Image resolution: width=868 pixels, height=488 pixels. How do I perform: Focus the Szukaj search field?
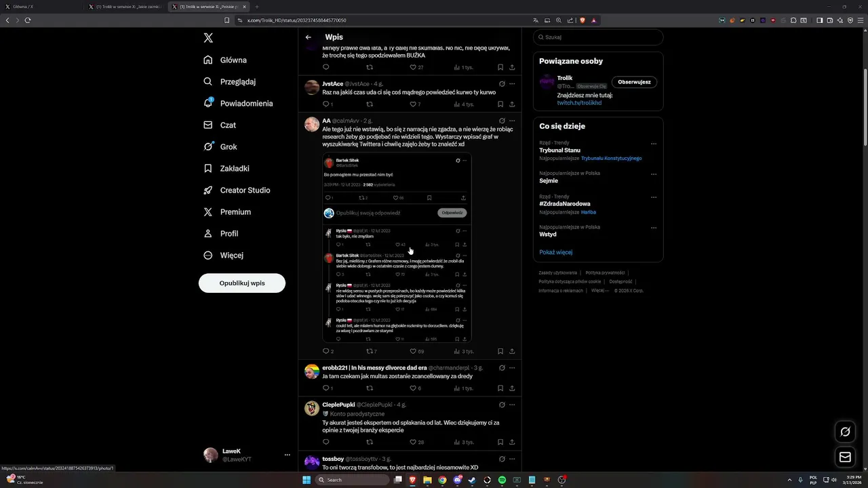pos(598,37)
